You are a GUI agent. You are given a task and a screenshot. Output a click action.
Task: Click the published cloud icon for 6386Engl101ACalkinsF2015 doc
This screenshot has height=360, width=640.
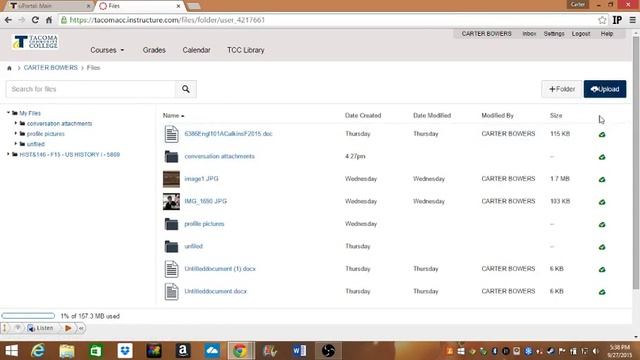pos(602,134)
